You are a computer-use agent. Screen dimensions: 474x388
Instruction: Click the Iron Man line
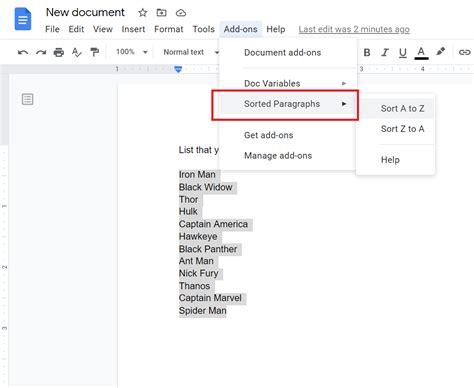coord(197,174)
